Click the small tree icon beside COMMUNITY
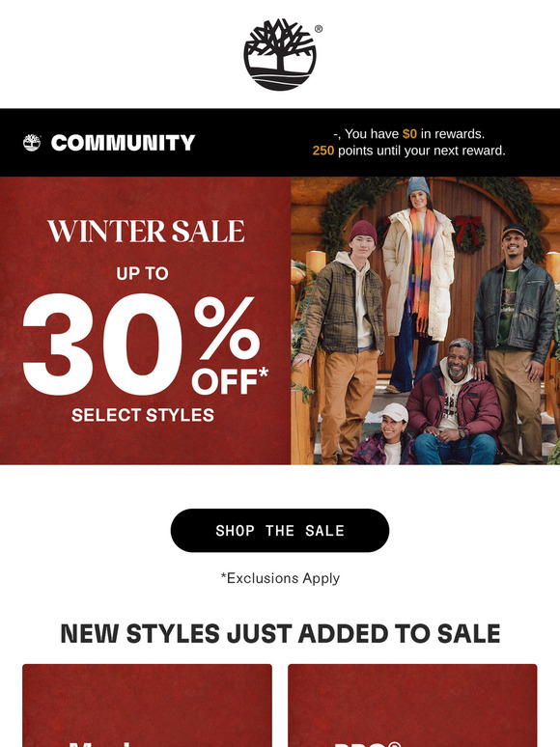 pyautogui.click(x=32, y=143)
